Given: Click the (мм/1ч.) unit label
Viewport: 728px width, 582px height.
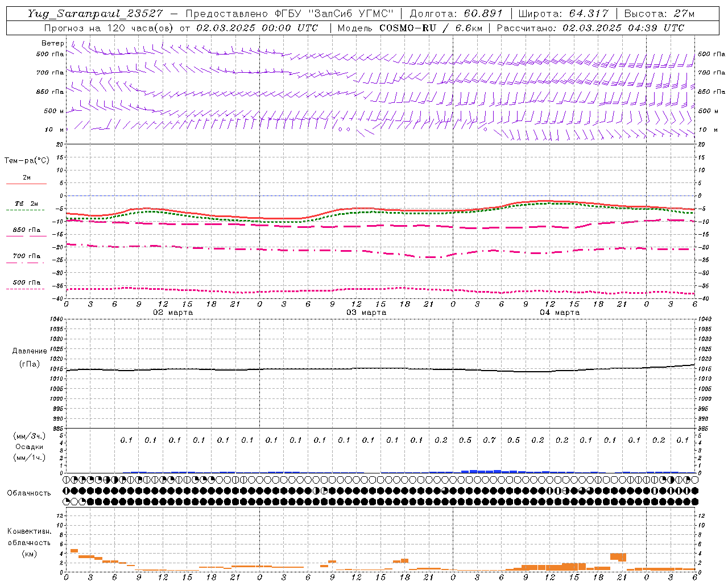Looking at the screenshot, I should 30,458.
